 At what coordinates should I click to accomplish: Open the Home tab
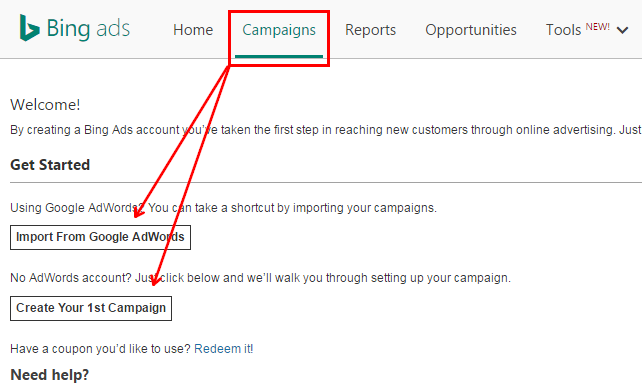(193, 30)
